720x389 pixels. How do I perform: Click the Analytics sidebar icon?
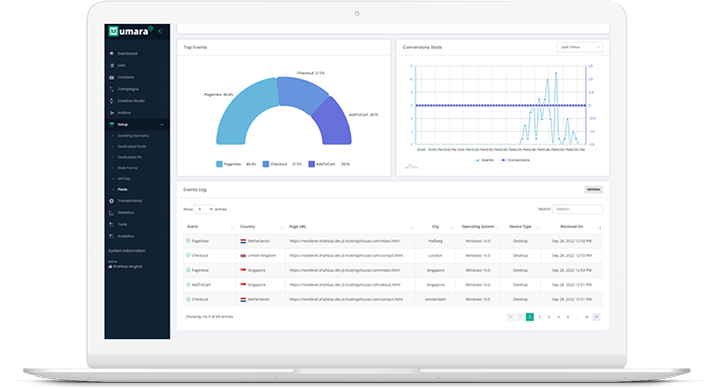(x=112, y=236)
